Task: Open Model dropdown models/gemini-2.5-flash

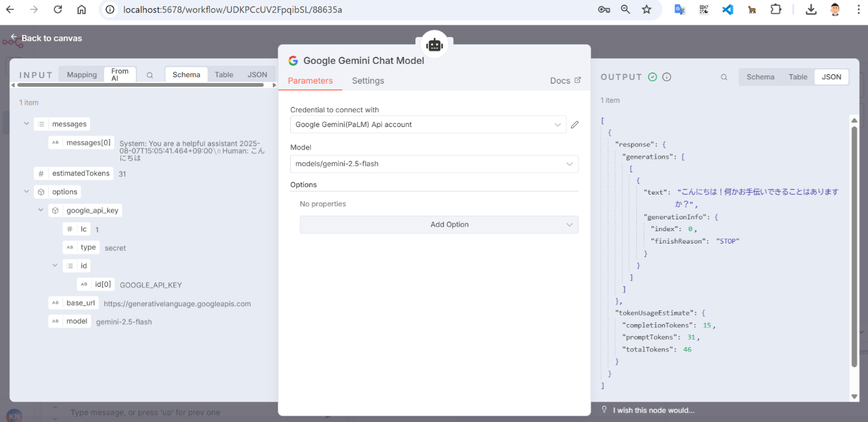Action: [434, 164]
